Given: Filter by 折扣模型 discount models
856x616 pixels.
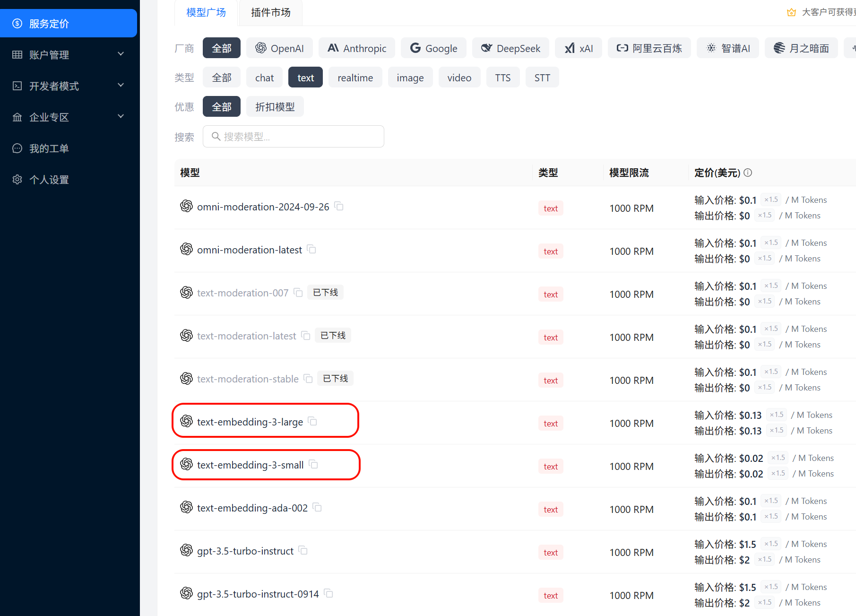Looking at the screenshot, I should click(x=275, y=106).
